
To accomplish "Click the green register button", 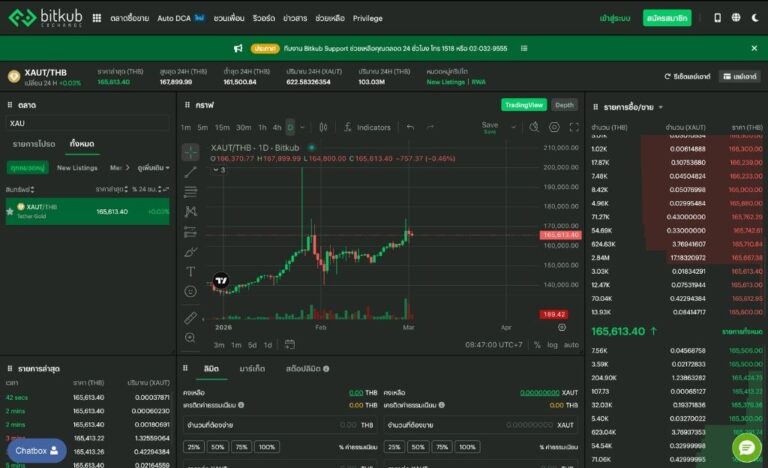I will click(x=667, y=18).
